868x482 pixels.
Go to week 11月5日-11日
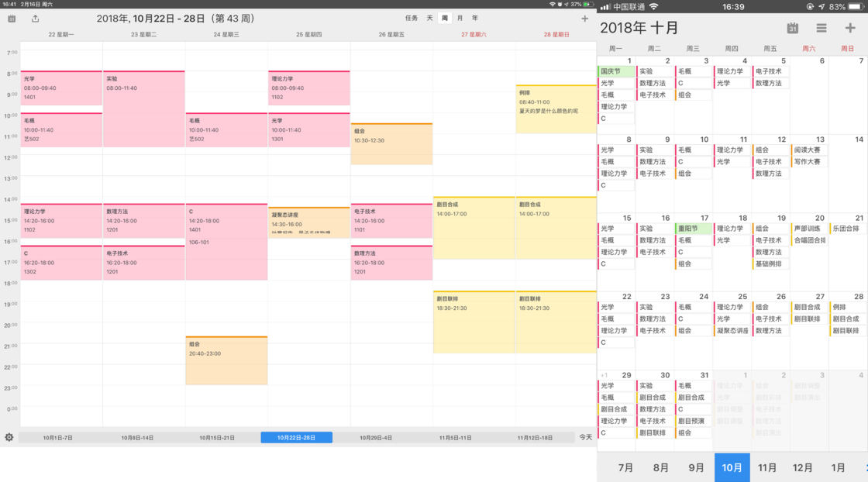[x=456, y=437]
